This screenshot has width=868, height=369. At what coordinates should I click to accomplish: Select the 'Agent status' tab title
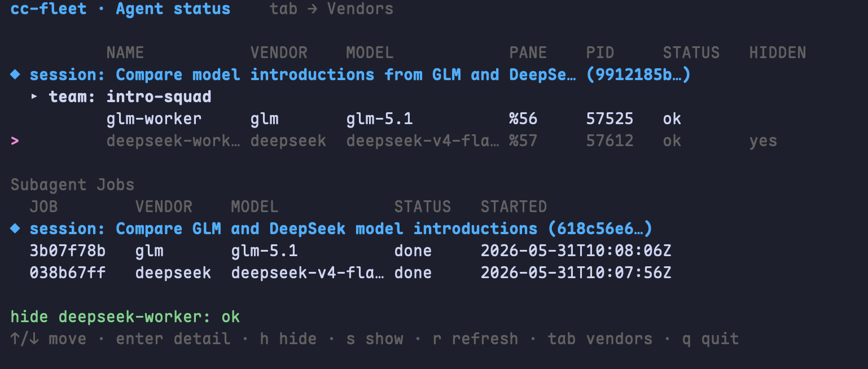click(173, 9)
